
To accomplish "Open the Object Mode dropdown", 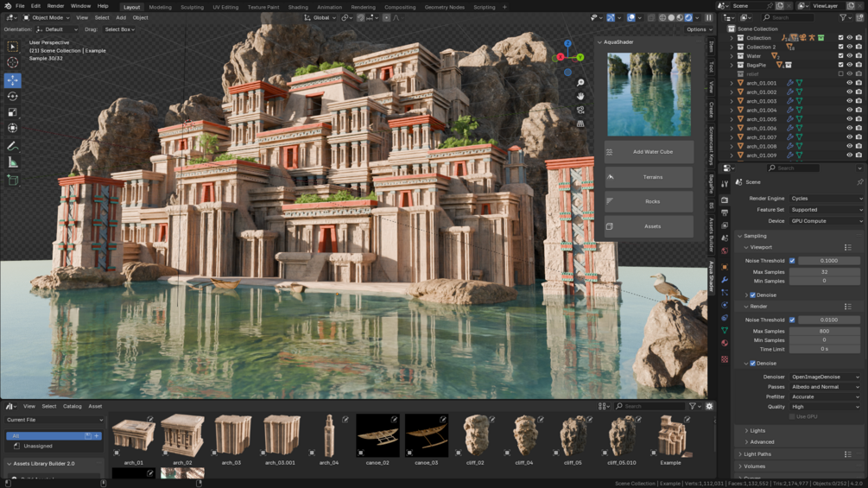I will pos(47,17).
